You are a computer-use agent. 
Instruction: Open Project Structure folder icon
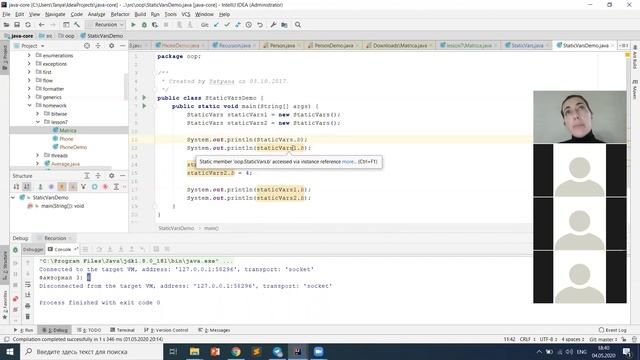(284, 25)
